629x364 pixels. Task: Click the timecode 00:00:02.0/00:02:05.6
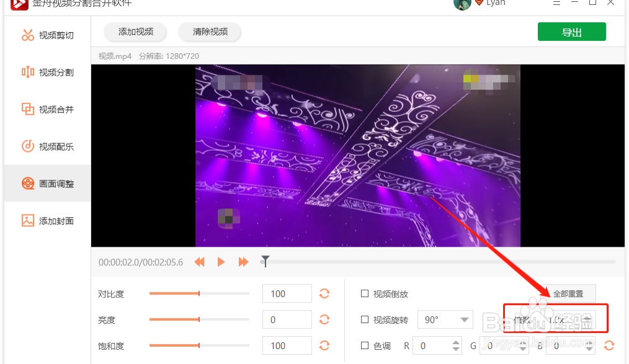141,262
